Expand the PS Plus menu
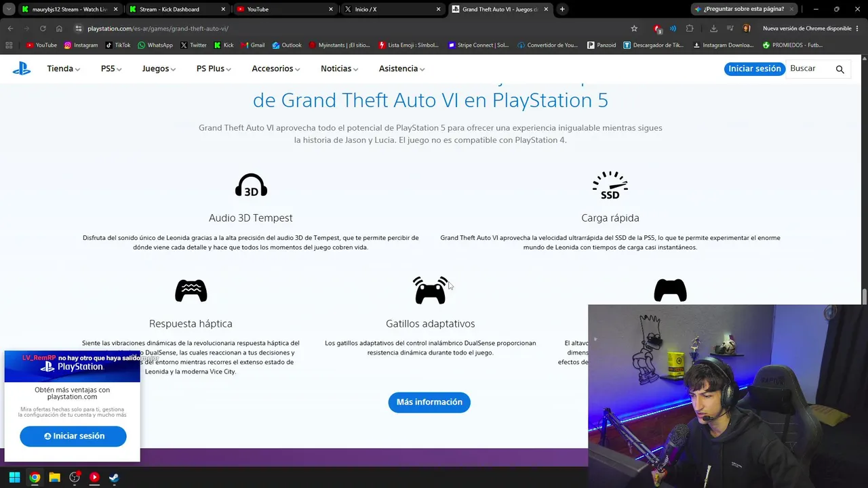The image size is (868, 488). click(214, 68)
